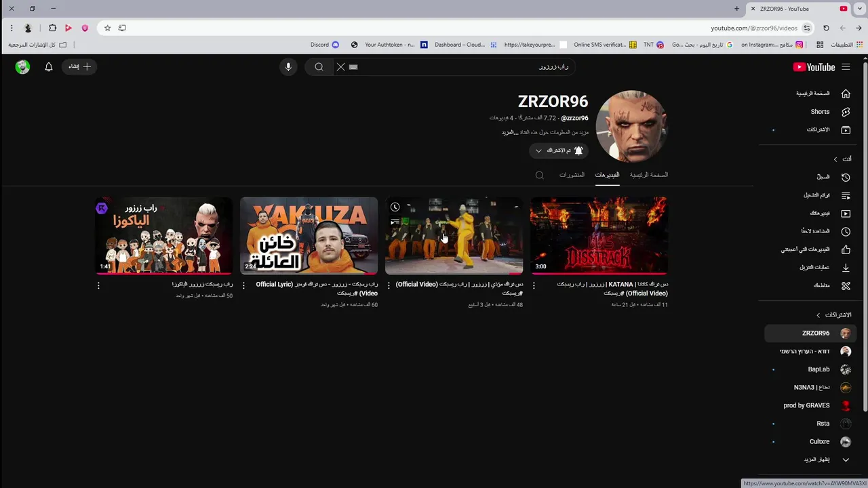Open the Chrome three-dot menu
The image size is (868, 488).
pyautogui.click(x=12, y=28)
